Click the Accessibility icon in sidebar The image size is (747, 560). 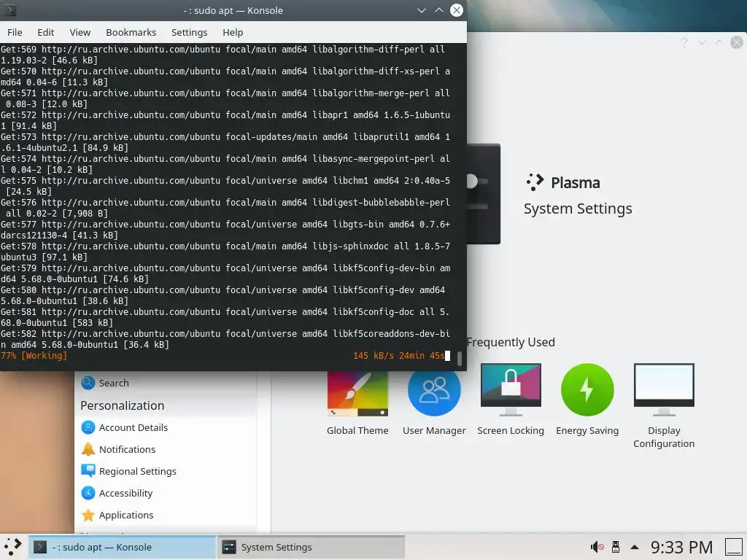click(x=88, y=494)
